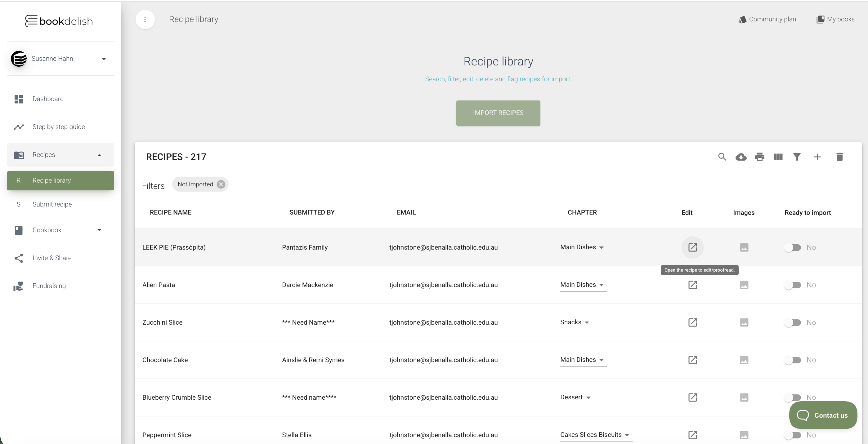Image resolution: width=868 pixels, height=444 pixels.
Task: Click the image icon for Chocolate Cake
Action: (744, 360)
